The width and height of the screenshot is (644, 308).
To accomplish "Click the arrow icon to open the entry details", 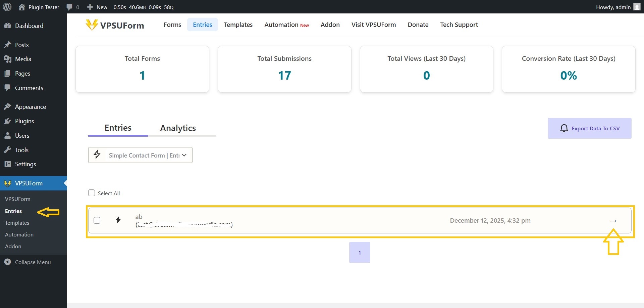I will [613, 221].
